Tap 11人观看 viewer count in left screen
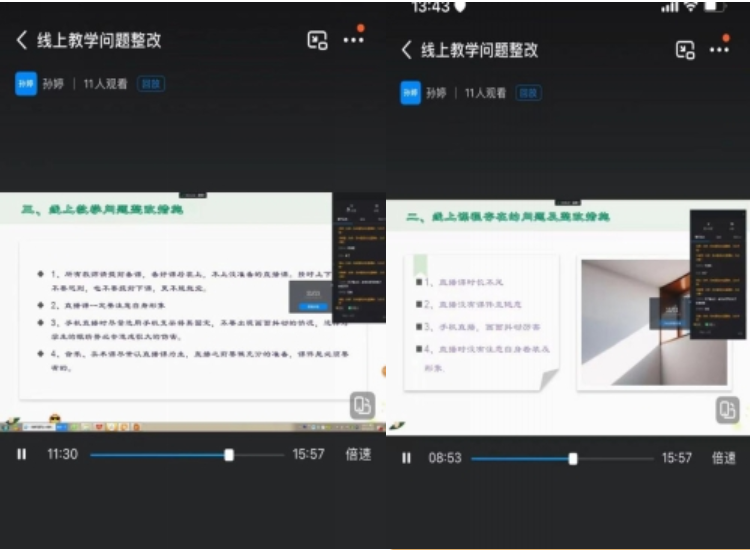The height and width of the screenshot is (550, 750). click(x=105, y=84)
